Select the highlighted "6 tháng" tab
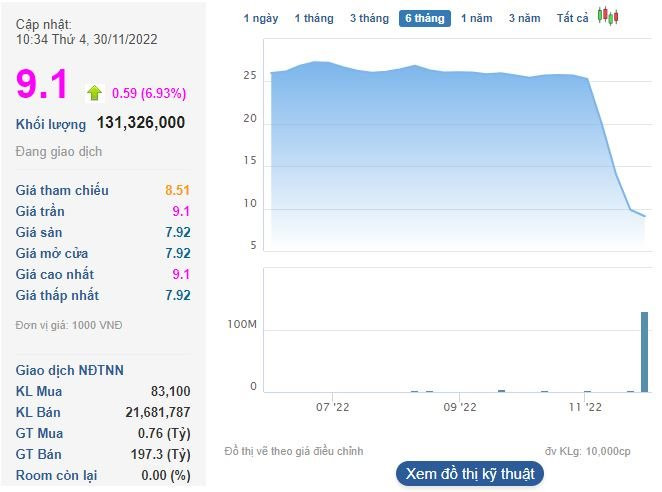This screenshot has height=492, width=662. pyautogui.click(x=425, y=18)
